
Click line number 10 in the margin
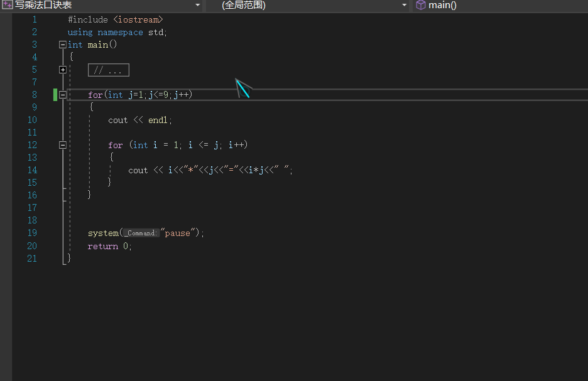pos(32,120)
